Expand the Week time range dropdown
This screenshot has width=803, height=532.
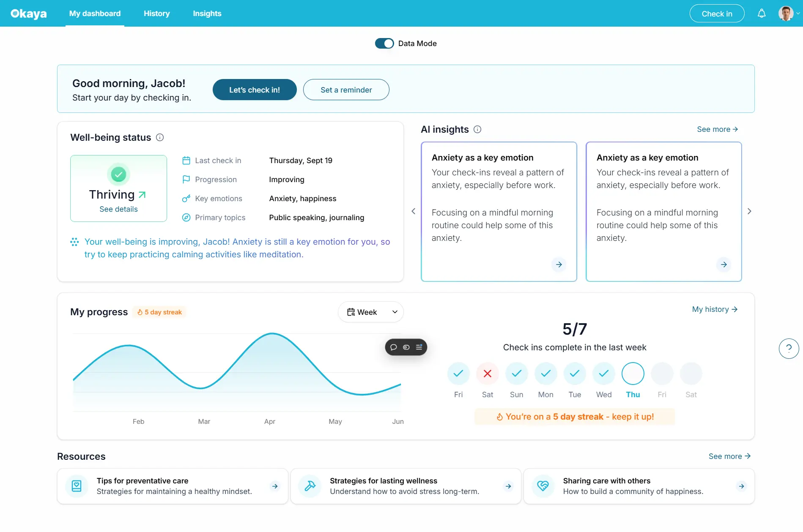pos(370,312)
